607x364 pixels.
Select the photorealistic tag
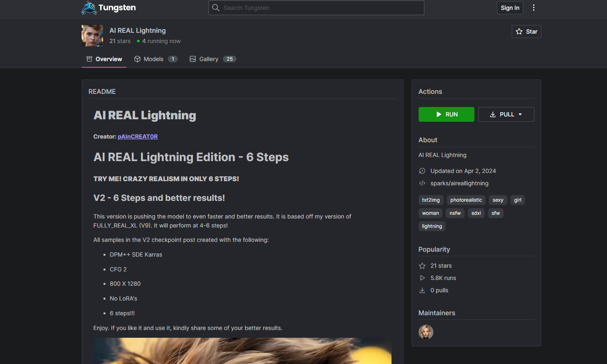[466, 200]
